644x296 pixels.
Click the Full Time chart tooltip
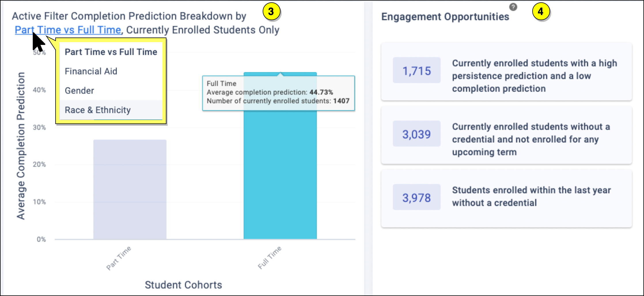[278, 93]
